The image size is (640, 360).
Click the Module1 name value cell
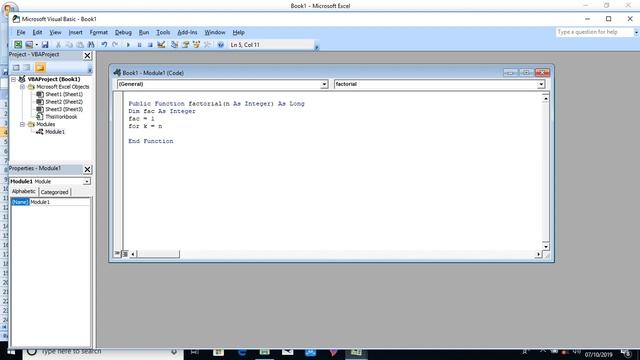pos(60,202)
